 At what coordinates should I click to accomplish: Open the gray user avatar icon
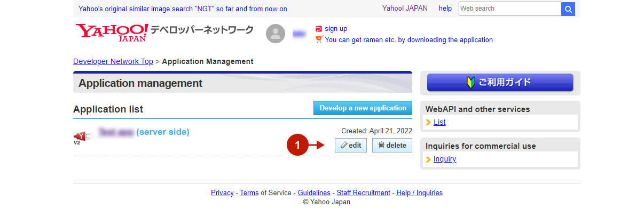click(276, 34)
